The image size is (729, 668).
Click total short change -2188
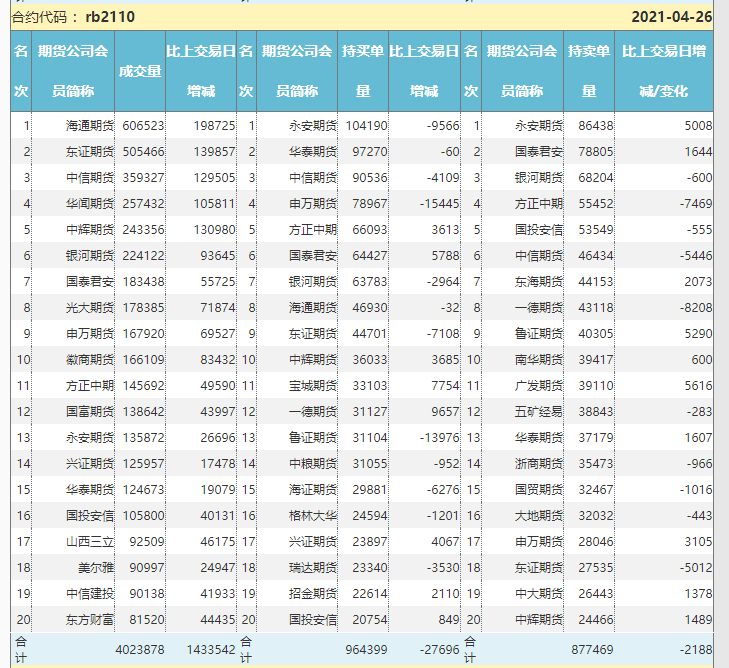pyautogui.click(x=696, y=650)
